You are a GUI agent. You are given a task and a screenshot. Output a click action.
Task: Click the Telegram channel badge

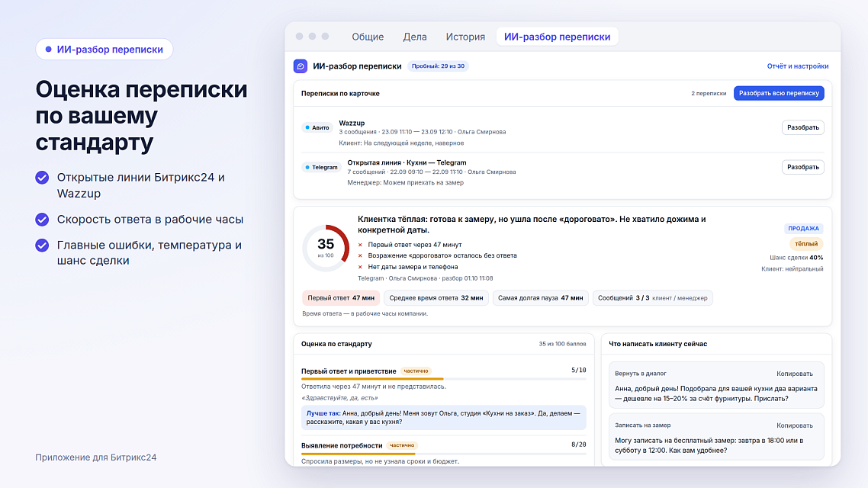click(x=322, y=167)
